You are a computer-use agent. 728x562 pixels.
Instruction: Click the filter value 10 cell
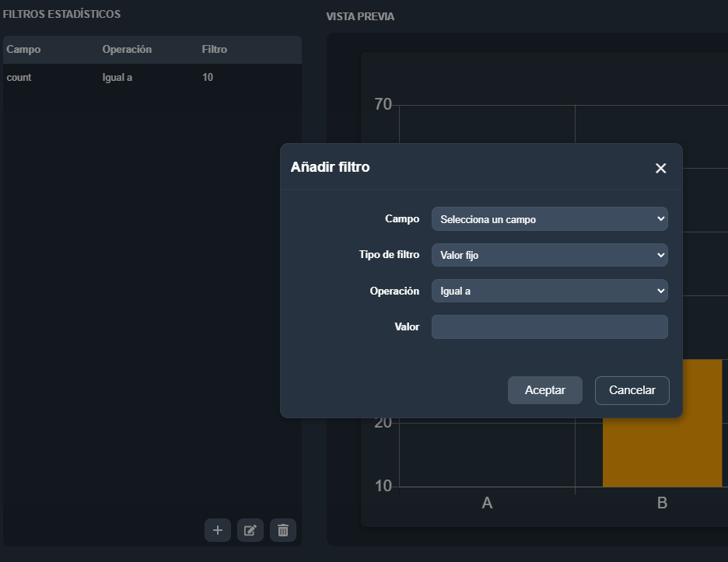(x=208, y=78)
